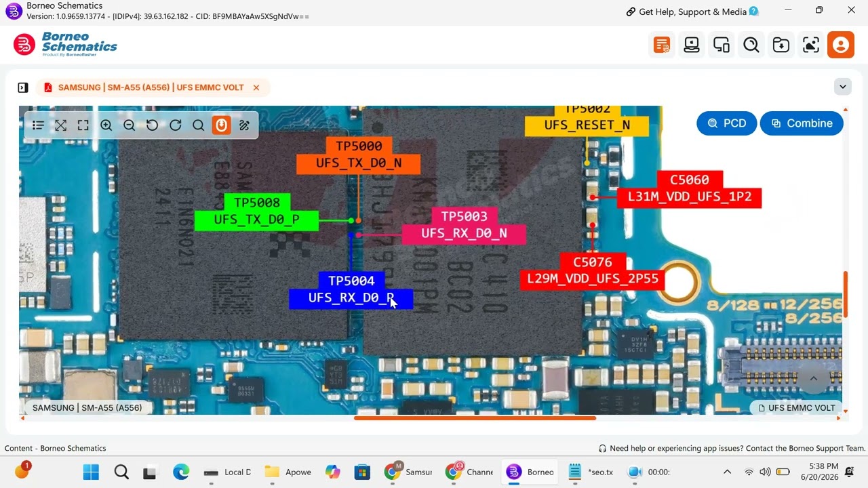Image resolution: width=868 pixels, height=488 pixels.
Task: Open the Copilot icon on the taskbar
Action: [332, 472]
